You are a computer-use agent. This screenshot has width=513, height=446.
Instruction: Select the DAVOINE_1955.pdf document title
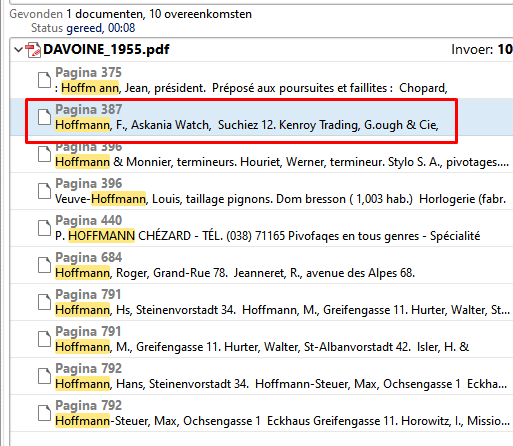(106, 50)
